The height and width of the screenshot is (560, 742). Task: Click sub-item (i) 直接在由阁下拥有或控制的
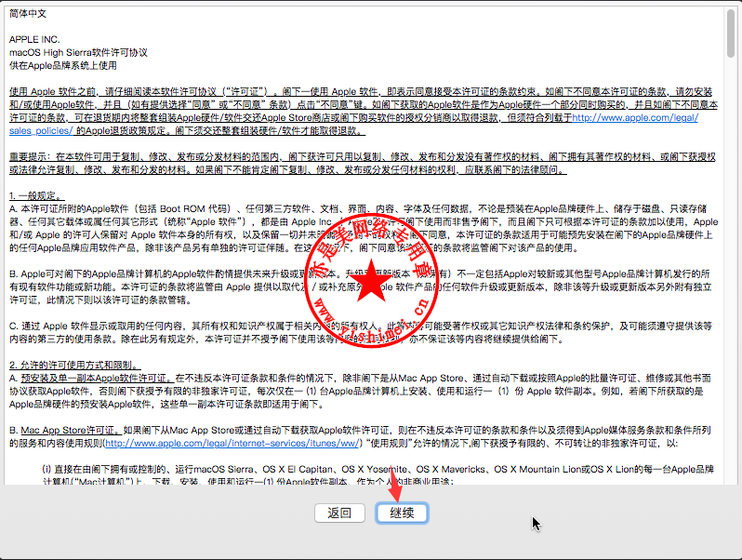point(378,474)
